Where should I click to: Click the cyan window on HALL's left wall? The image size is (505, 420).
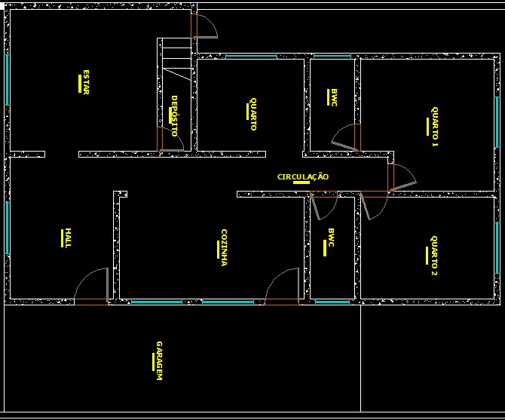[x=7, y=228]
